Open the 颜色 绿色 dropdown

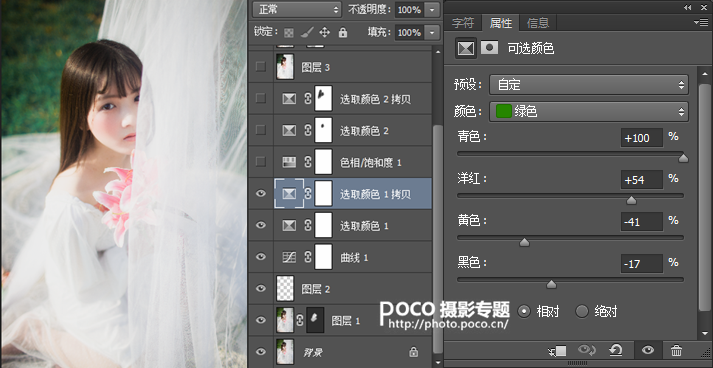pyautogui.click(x=589, y=111)
